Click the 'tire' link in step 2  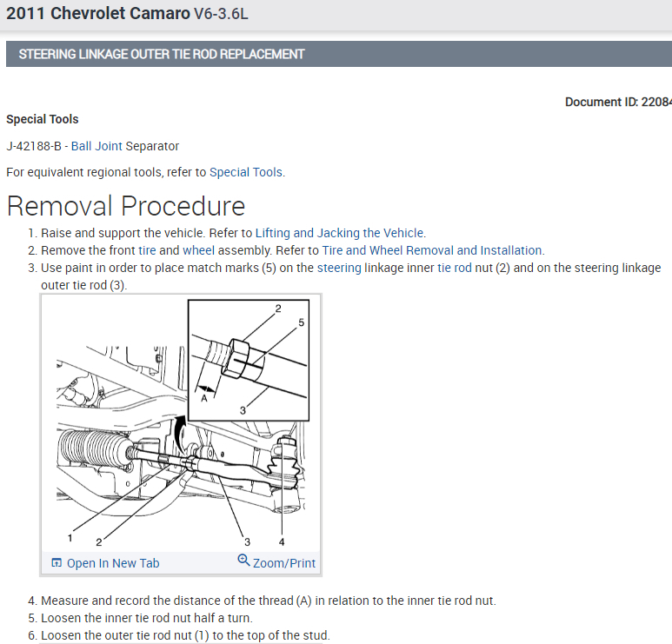pos(147,250)
